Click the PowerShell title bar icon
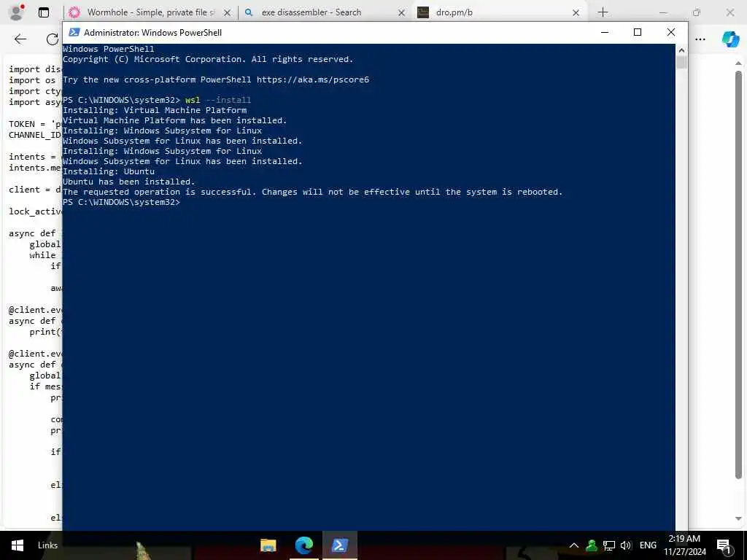 coord(74,32)
